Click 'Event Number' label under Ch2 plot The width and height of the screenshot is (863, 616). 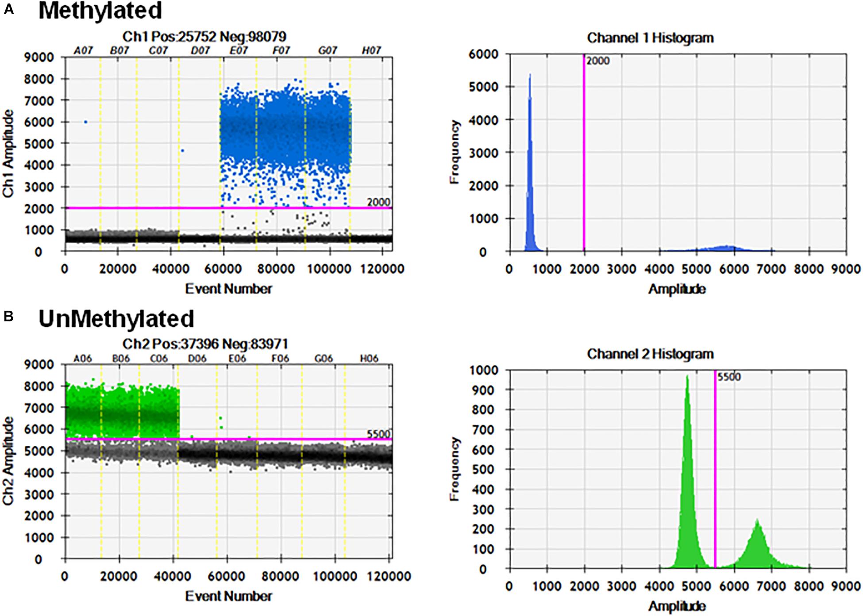point(228,596)
